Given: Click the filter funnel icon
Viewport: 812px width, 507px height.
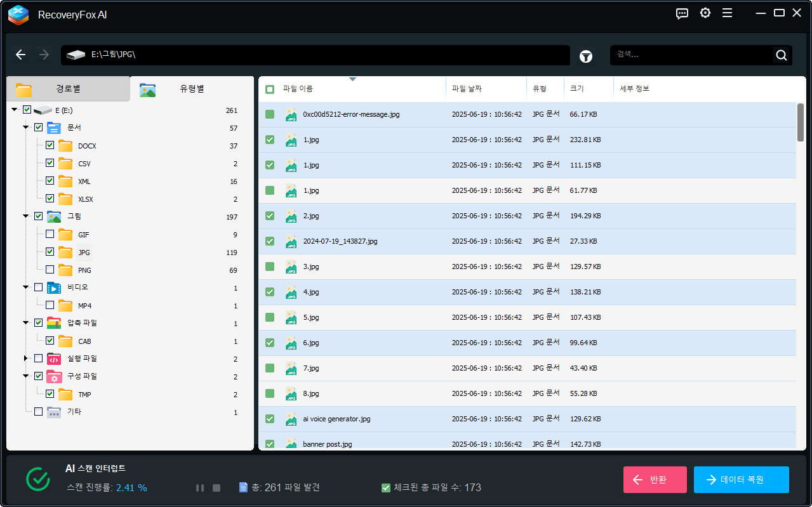Looking at the screenshot, I should pos(585,56).
